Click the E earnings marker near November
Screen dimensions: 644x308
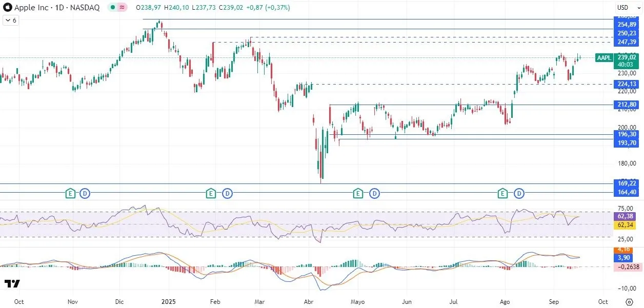[x=70, y=194]
